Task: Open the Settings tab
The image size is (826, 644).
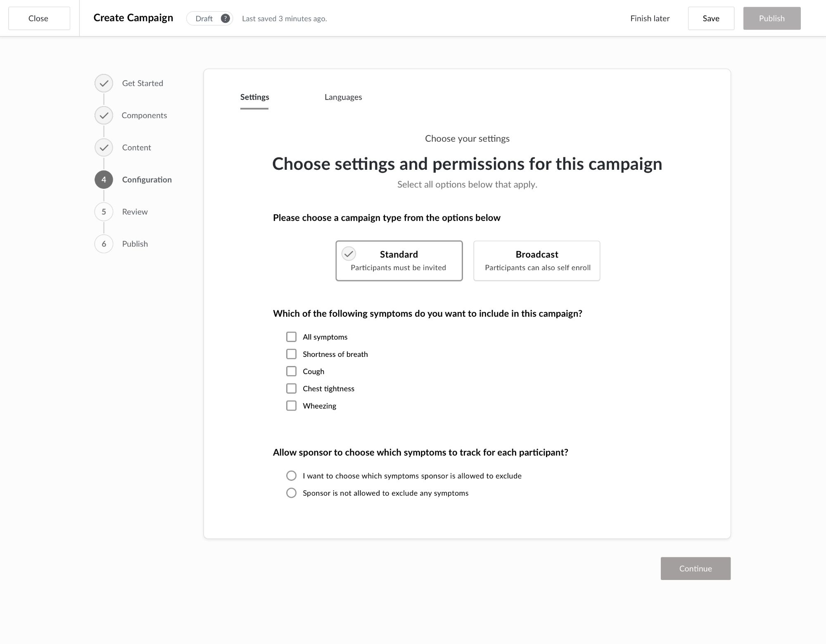Action: [254, 97]
